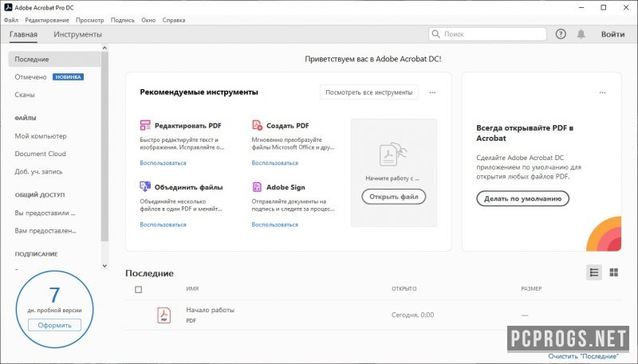Screen dimensions: 638x364
Task: Click the Создать PDF title
Action: point(288,126)
